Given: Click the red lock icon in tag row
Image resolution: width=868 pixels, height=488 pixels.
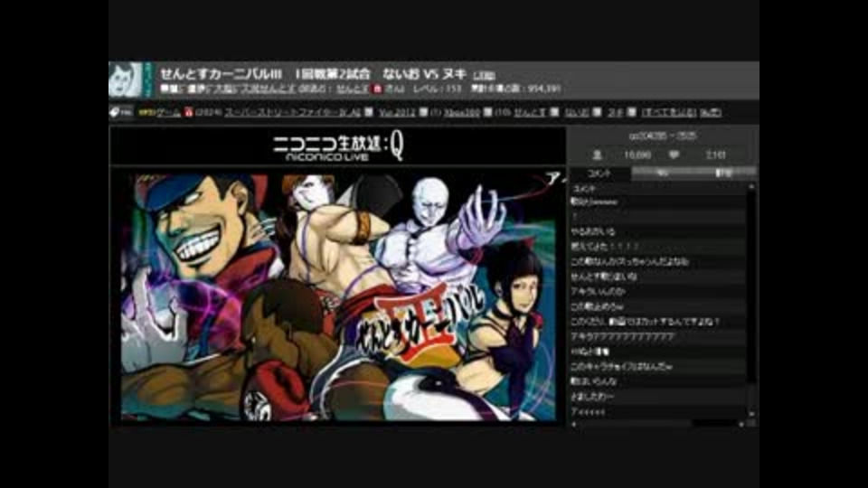Looking at the screenshot, I should pyautogui.click(x=188, y=112).
